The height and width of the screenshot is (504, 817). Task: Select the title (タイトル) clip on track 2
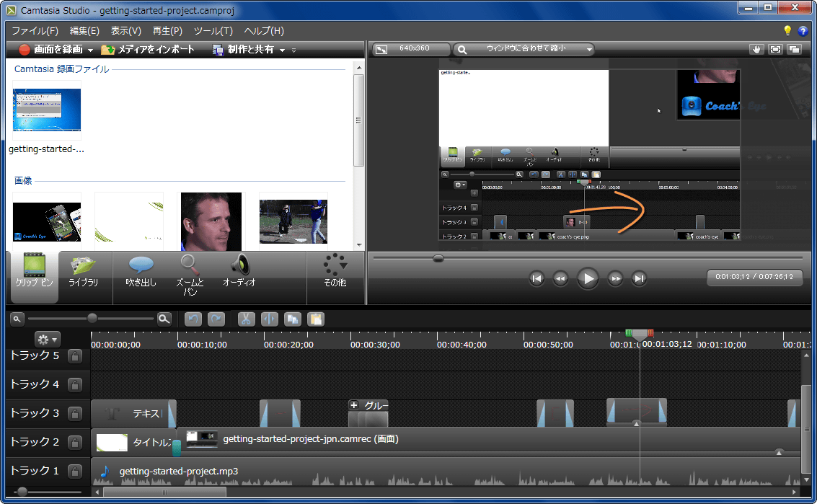click(x=133, y=442)
